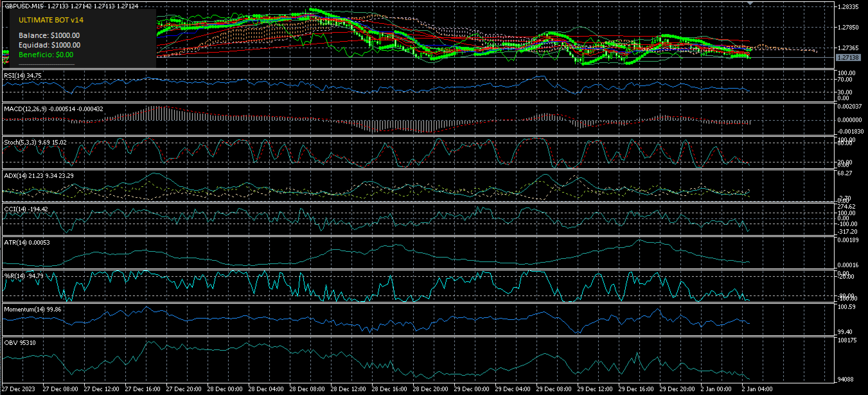Click the 1.27365 price scale label
Viewport: 868px width, 395px height.
[x=849, y=48]
